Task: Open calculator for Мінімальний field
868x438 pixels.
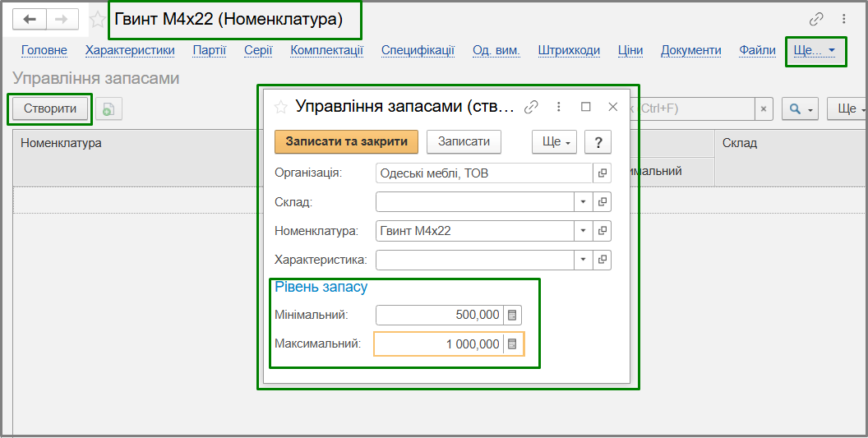Action: [x=512, y=315]
